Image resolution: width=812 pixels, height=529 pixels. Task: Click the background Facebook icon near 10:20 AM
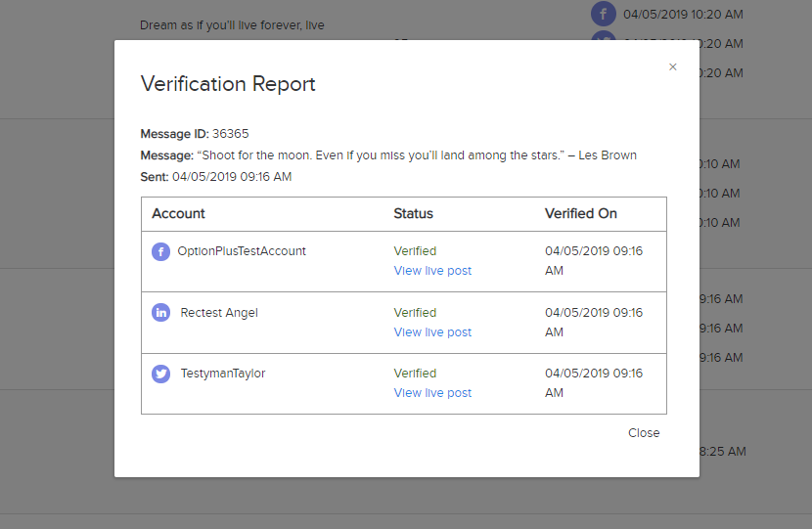(604, 14)
